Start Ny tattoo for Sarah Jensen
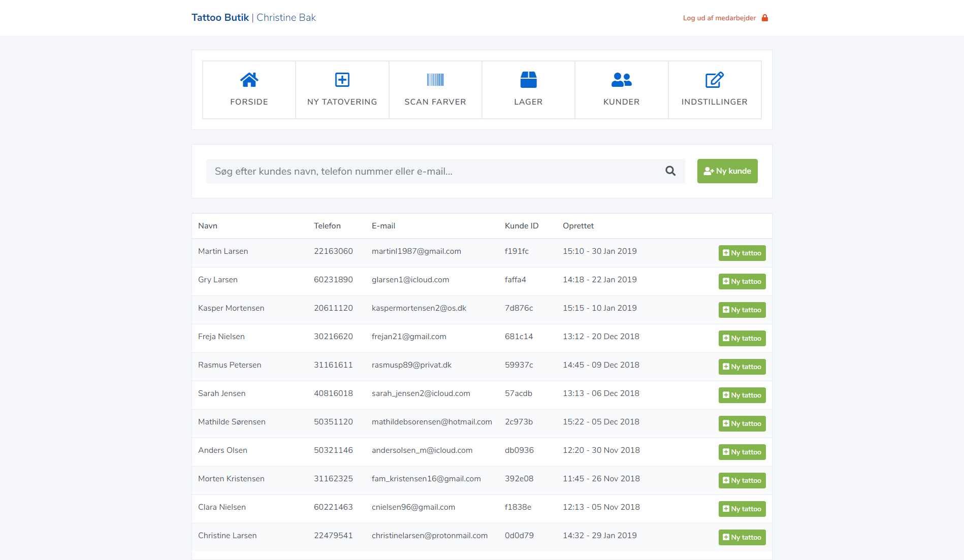964x560 pixels. click(742, 395)
